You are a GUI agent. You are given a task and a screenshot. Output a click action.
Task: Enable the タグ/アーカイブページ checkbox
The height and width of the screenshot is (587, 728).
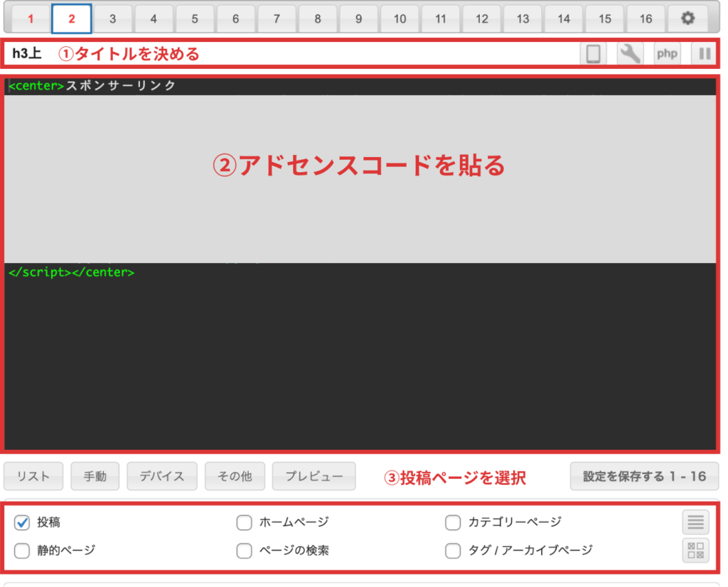coord(453,550)
